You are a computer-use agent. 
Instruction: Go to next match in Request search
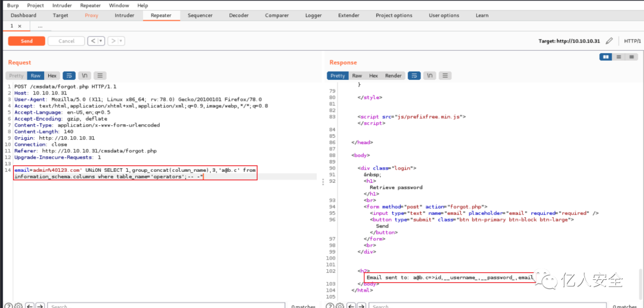40,306
